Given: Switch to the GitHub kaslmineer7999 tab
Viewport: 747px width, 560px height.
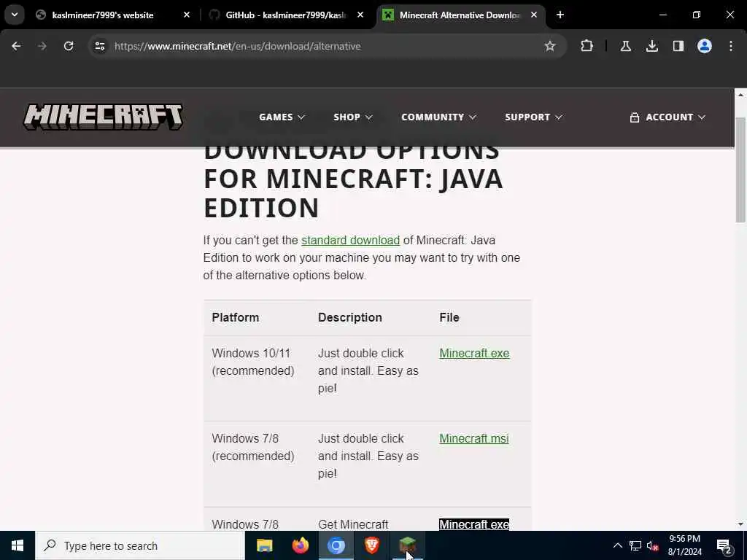Looking at the screenshot, I should point(286,15).
